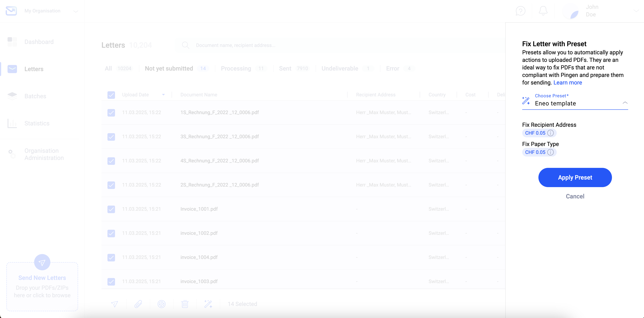Open Batches in the sidebar
The image size is (644, 318).
(x=35, y=96)
